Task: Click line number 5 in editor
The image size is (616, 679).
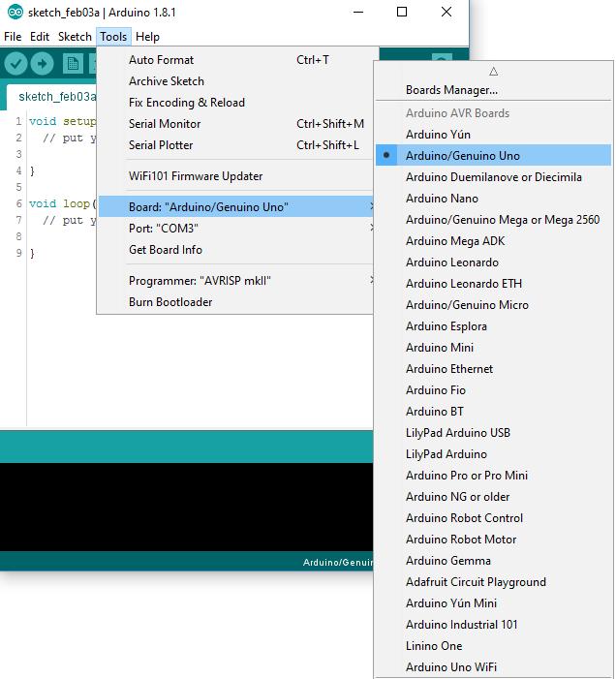Action: (x=18, y=187)
